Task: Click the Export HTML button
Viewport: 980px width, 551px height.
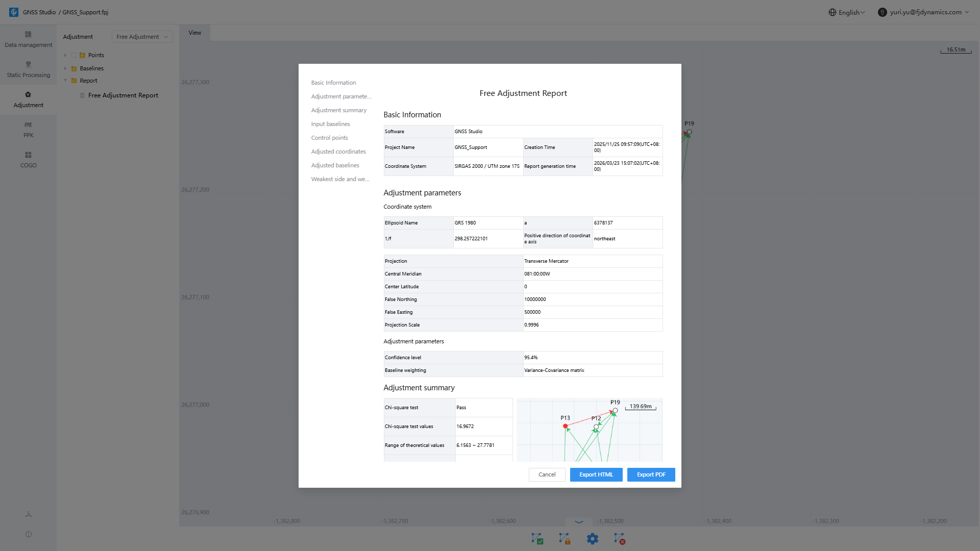Action: pos(596,474)
